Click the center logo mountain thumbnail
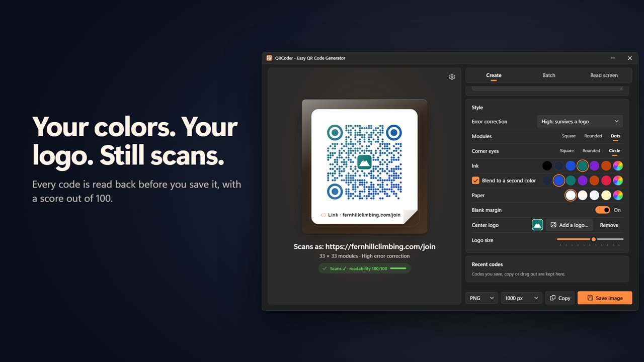 click(537, 225)
